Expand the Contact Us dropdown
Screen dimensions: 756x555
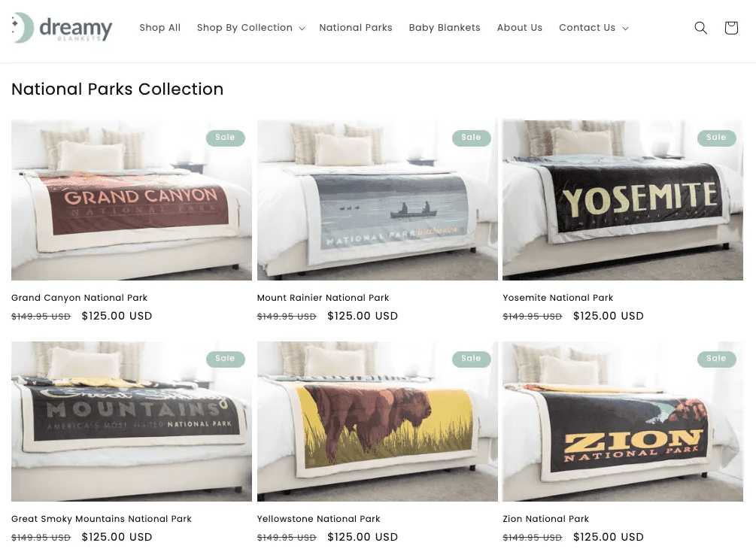click(594, 28)
